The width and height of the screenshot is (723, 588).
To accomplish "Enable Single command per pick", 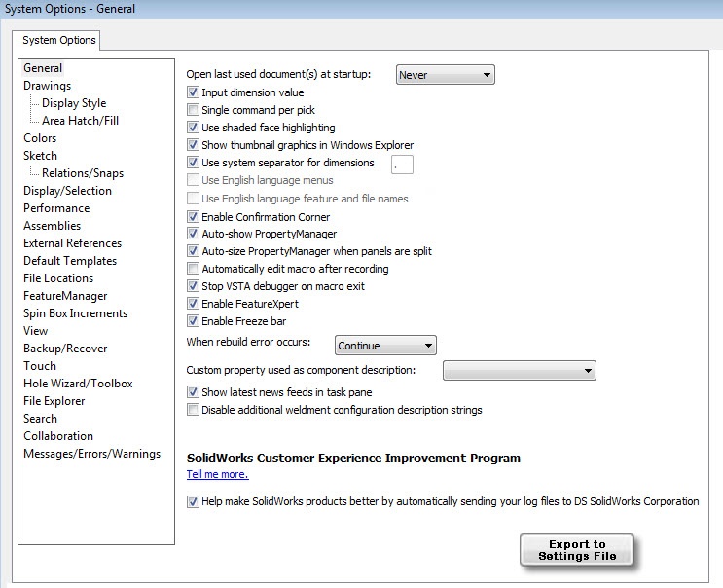I will pyautogui.click(x=193, y=110).
